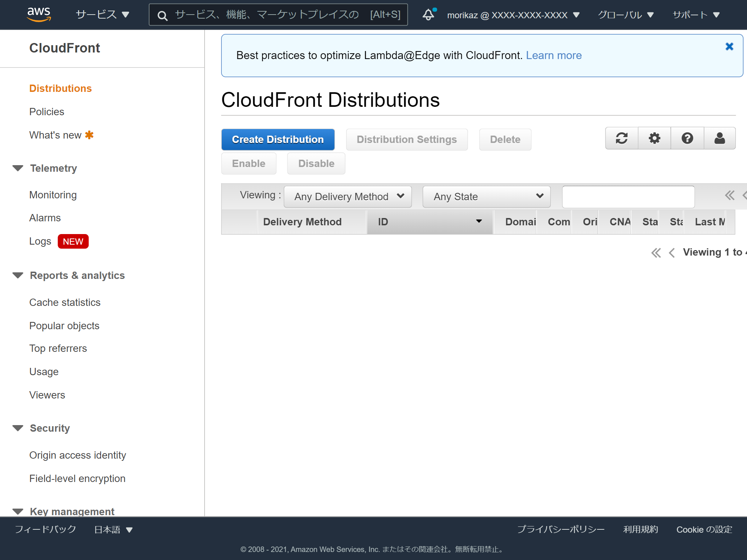Click the search magnifier in the top bar
Image resolution: width=747 pixels, height=560 pixels.
tap(162, 15)
